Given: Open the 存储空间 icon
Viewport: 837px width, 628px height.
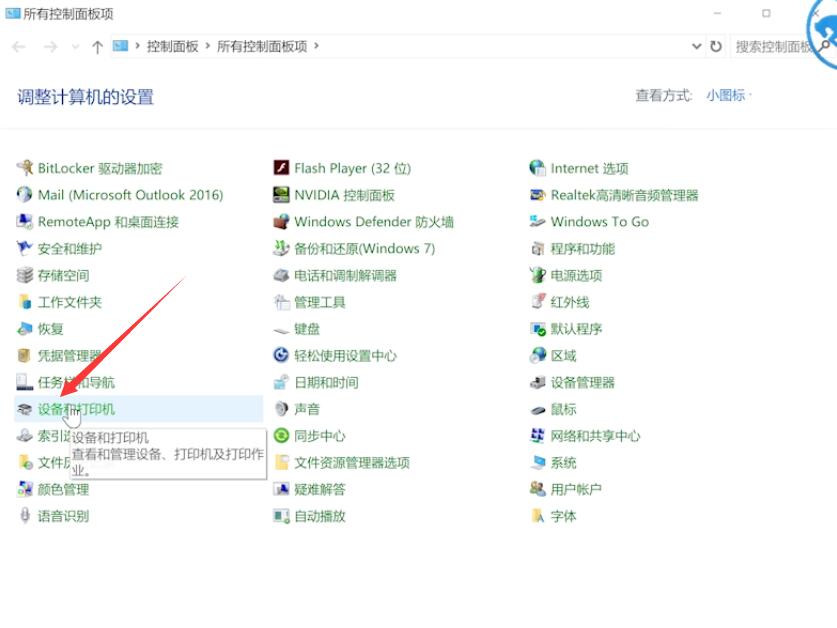Looking at the screenshot, I should click(25, 275).
